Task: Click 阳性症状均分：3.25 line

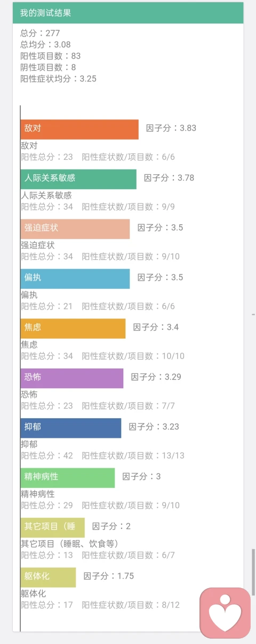Action: pyautogui.click(x=58, y=78)
